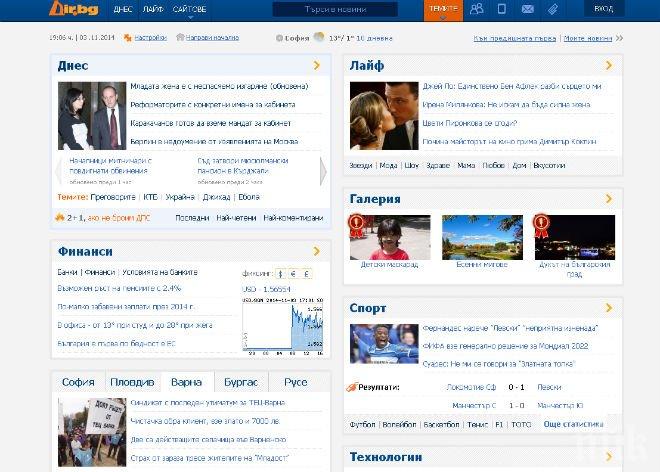The height and width of the screenshot is (472, 660).
Task: Click the dir.bg logo
Action: point(74,8)
